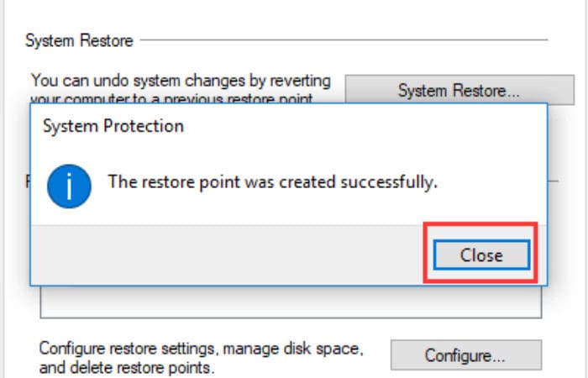Click the 'Configure restore settings, manage disk space' text

coord(202,349)
